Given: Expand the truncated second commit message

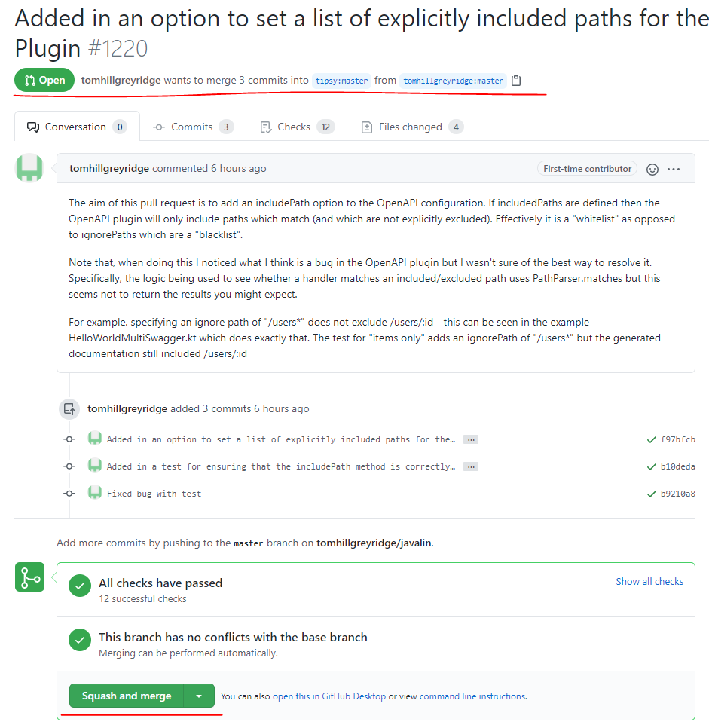Looking at the screenshot, I should click(470, 466).
